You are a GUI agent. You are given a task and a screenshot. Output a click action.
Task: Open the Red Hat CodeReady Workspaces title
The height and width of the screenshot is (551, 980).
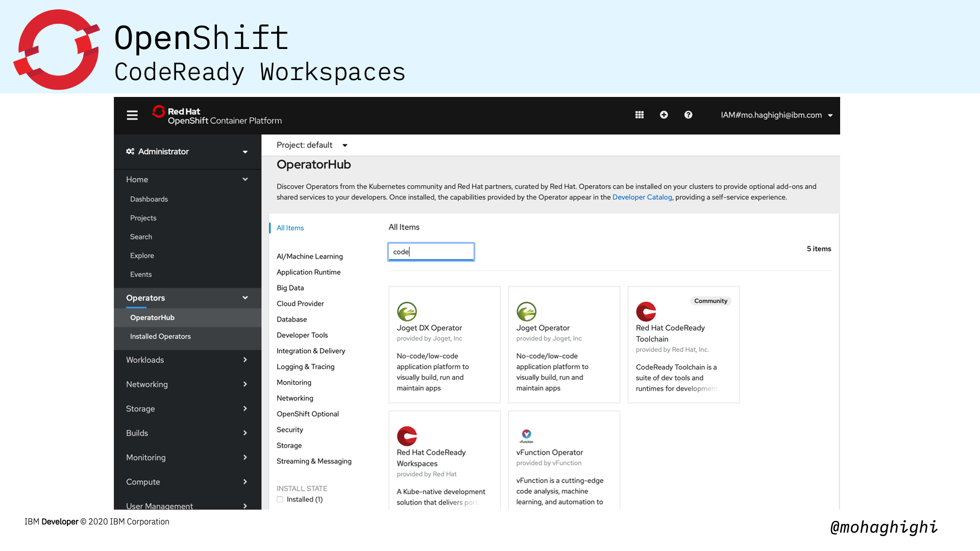pos(431,458)
